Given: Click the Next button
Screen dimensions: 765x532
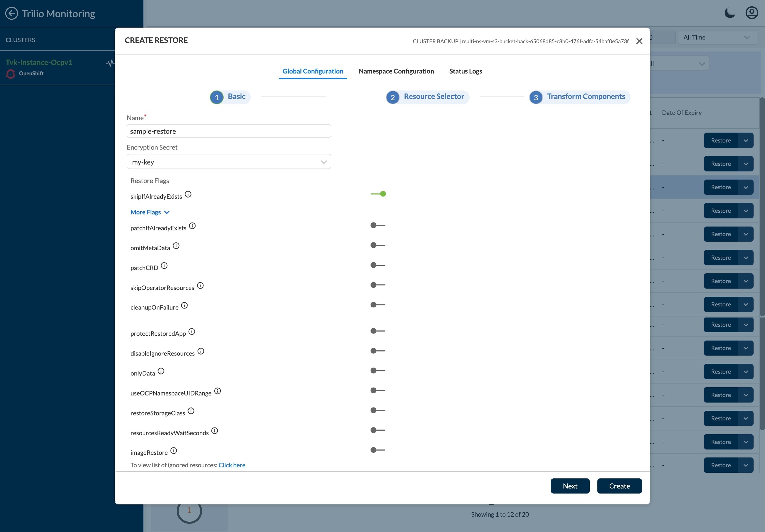Looking at the screenshot, I should pyautogui.click(x=570, y=486).
